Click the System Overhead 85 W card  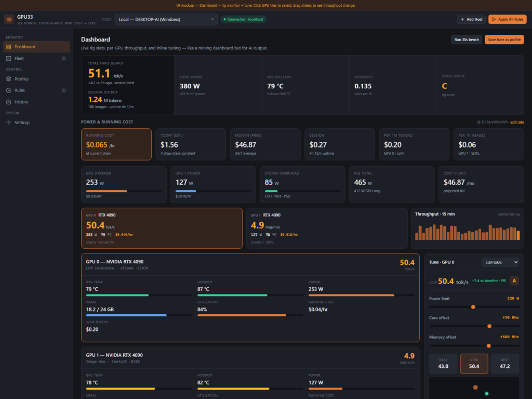click(x=302, y=184)
